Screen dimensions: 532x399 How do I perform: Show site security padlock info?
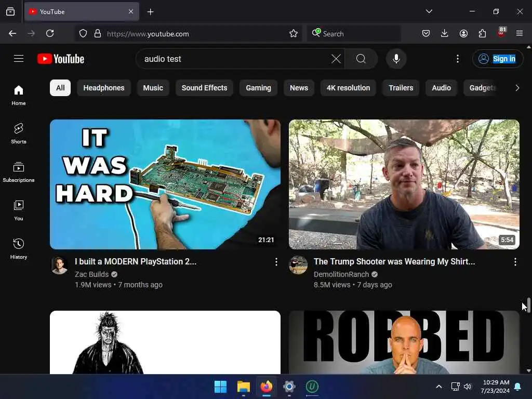(98, 33)
